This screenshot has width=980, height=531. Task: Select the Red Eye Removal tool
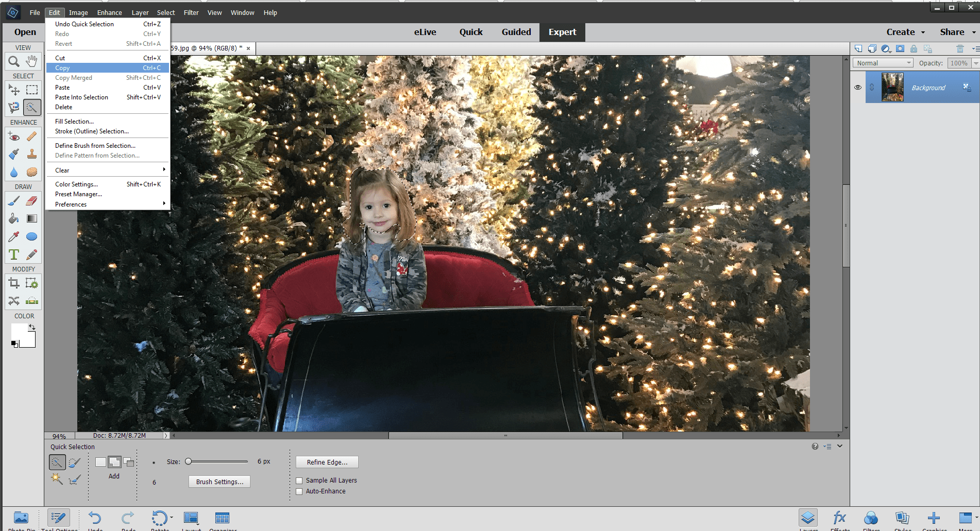(x=14, y=136)
